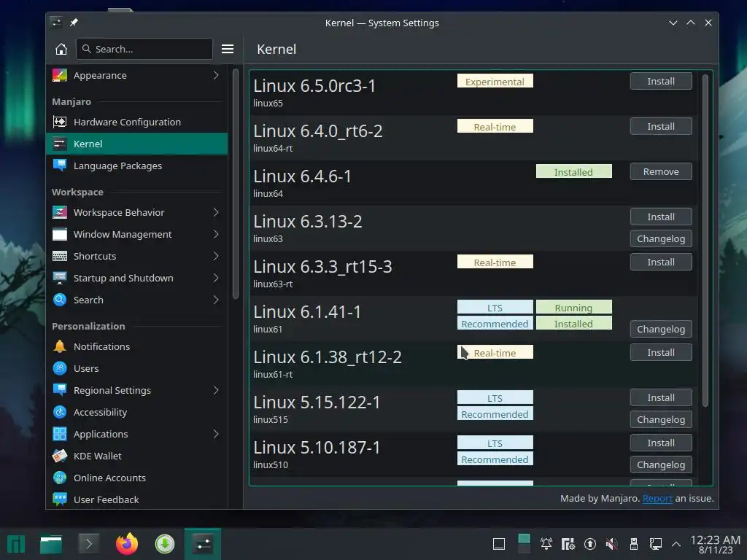The width and height of the screenshot is (747, 560).
Task: Install Linux 6.5.0rc3-1 kernel
Action: [661, 82]
